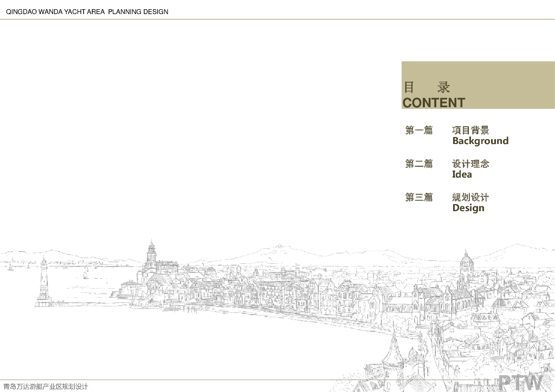The height and width of the screenshot is (392, 555).
Task: Click the Chinese heading '目 录'
Action: (427, 87)
